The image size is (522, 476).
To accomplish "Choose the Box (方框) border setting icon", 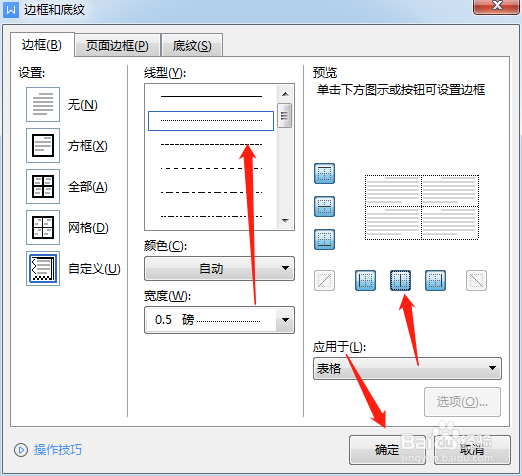I will (x=43, y=145).
